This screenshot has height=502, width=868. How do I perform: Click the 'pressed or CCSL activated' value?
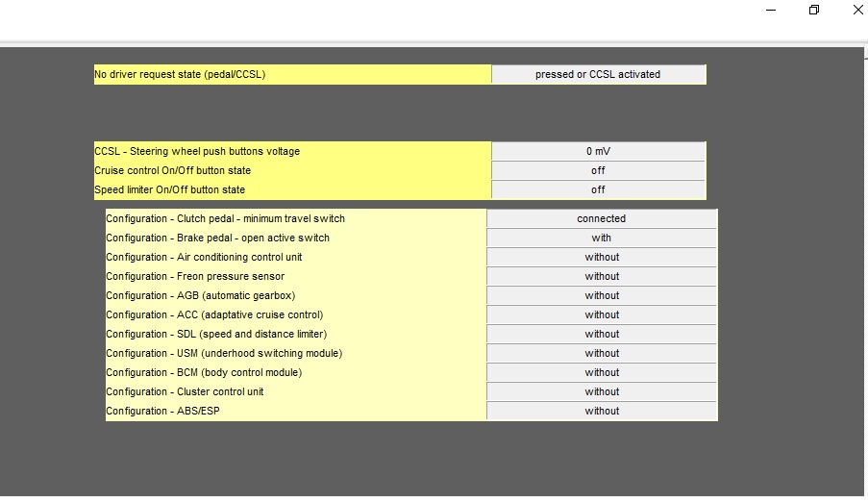[x=599, y=74]
